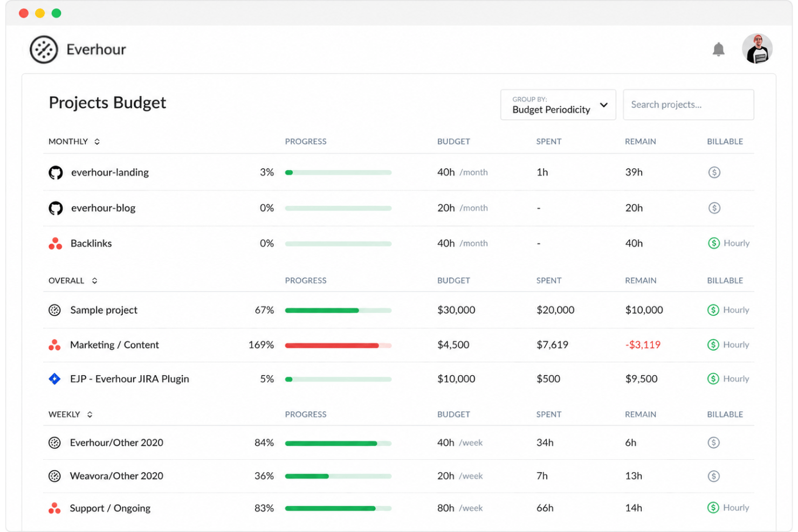Click Asana icon next to Backlinks
Image resolution: width=798 pixels, height=532 pixels.
pos(55,244)
